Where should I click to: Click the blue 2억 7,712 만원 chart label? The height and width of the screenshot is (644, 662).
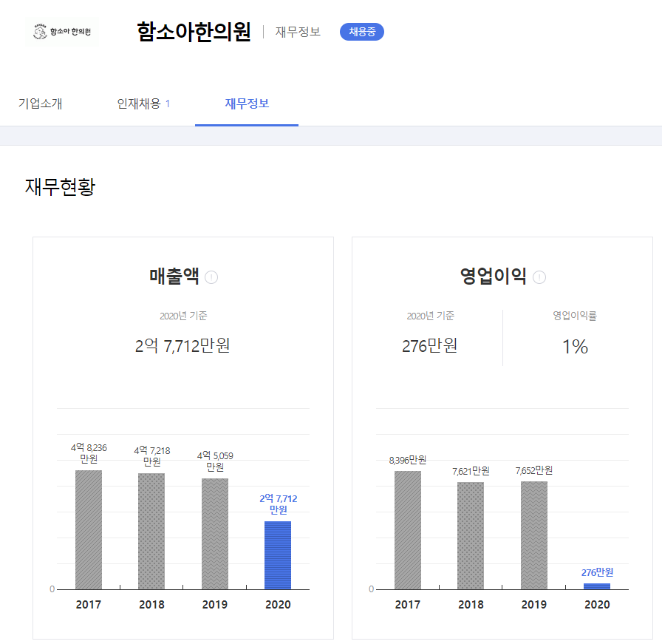pos(279,504)
